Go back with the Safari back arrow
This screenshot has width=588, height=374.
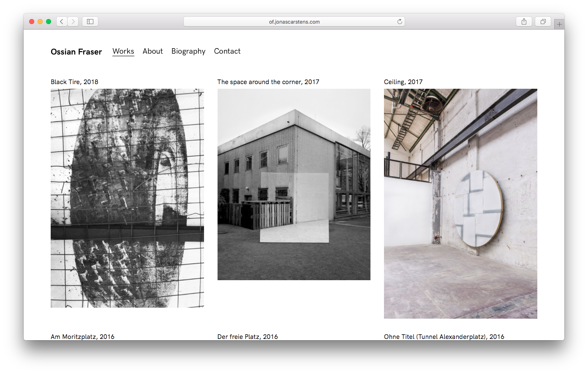(x=62, y=22)
